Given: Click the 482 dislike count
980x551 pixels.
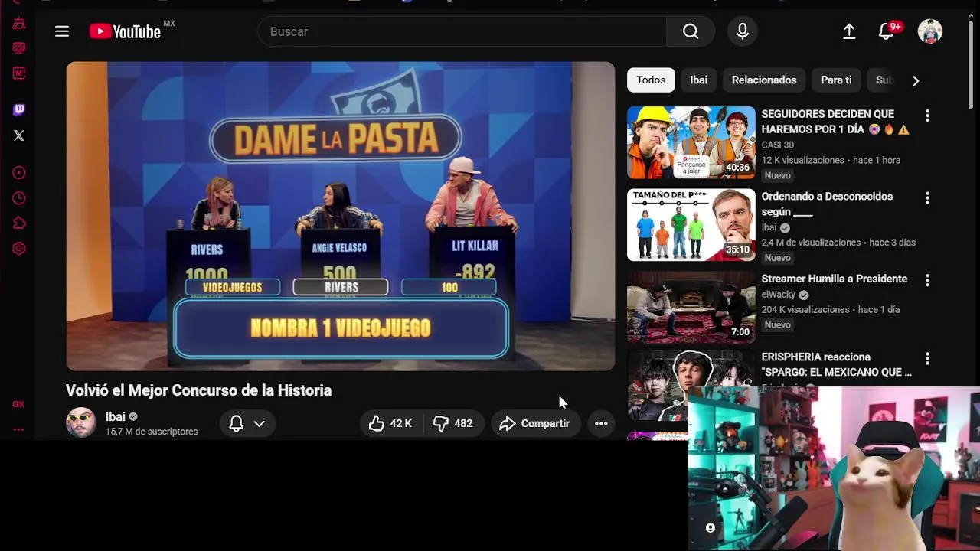Looking at the screenshot, I should point(463,423).
